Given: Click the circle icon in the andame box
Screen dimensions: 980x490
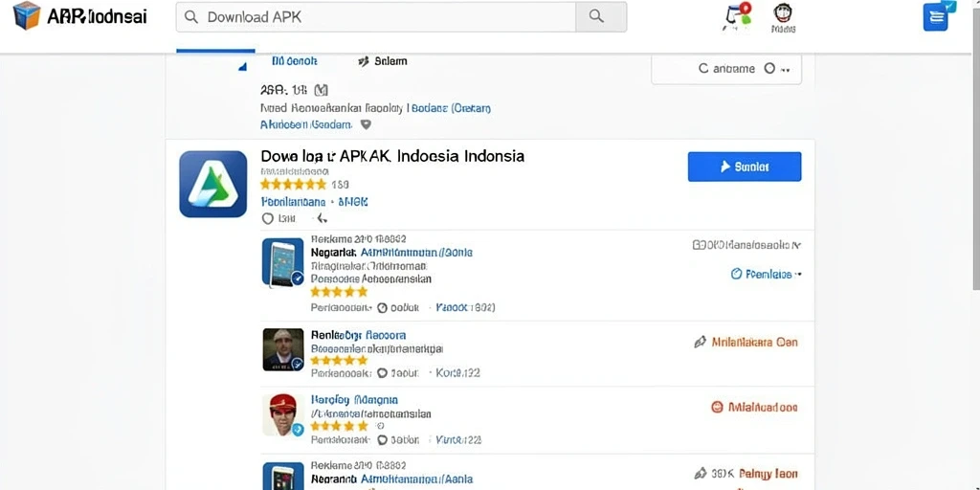Looking at the screenshot, I should pyautogui.click(x=769, y=68).
